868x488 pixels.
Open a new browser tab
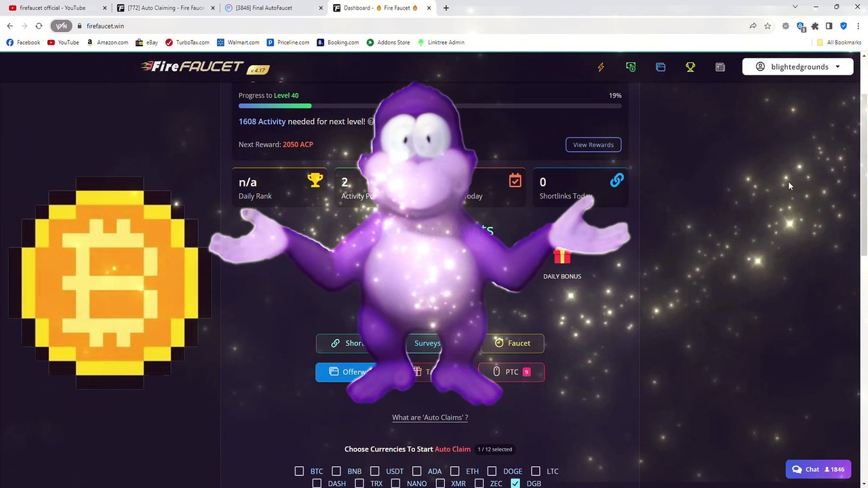pyautogui.click(x=446, y=8)
